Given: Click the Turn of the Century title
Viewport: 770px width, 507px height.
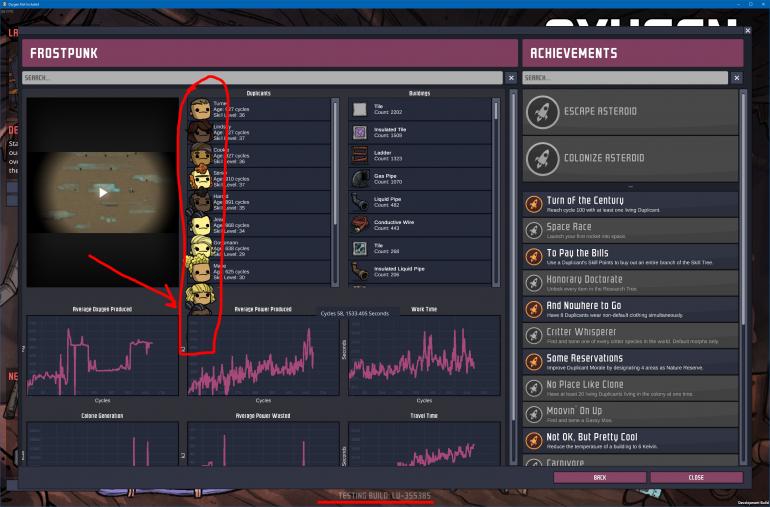Looking at the screenshot, I should click(x=585, y=200).
